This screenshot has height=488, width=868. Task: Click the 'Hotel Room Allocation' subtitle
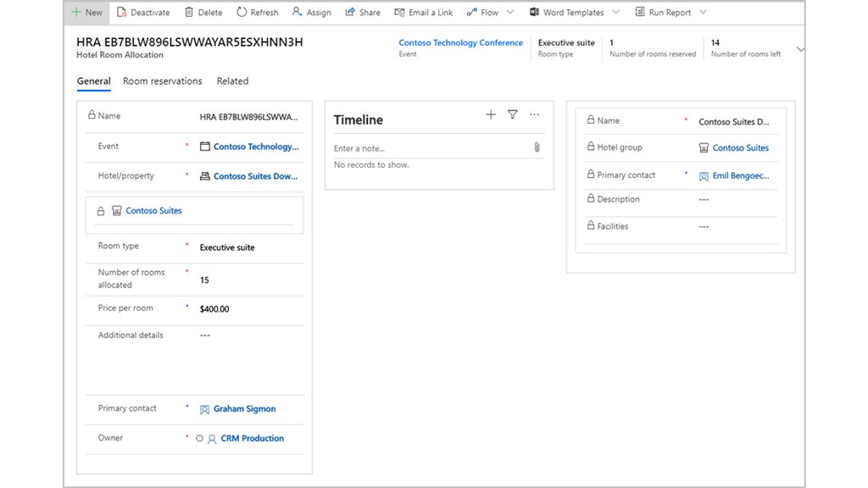click(x=120, y=55)
